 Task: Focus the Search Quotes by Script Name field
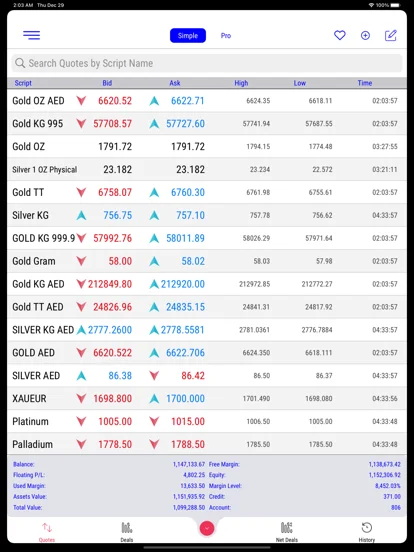point(207,63)
